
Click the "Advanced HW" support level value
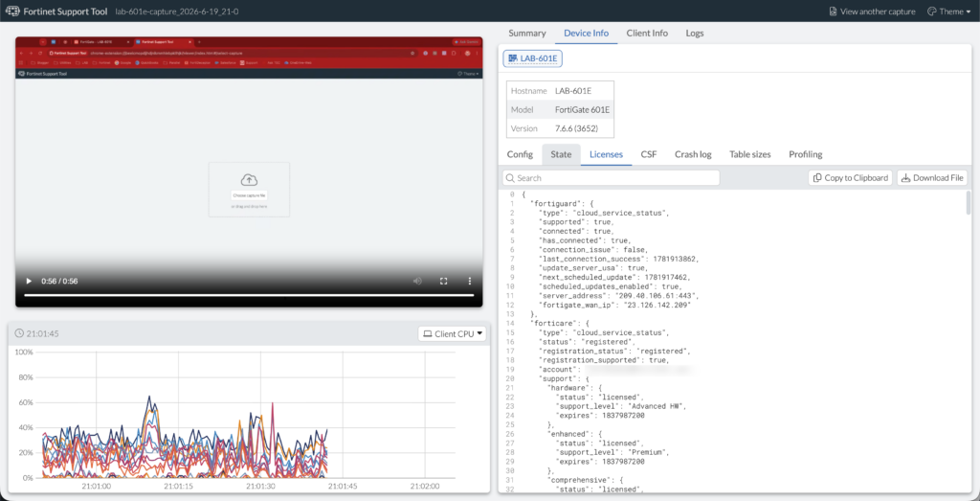[x=655, y=406]
